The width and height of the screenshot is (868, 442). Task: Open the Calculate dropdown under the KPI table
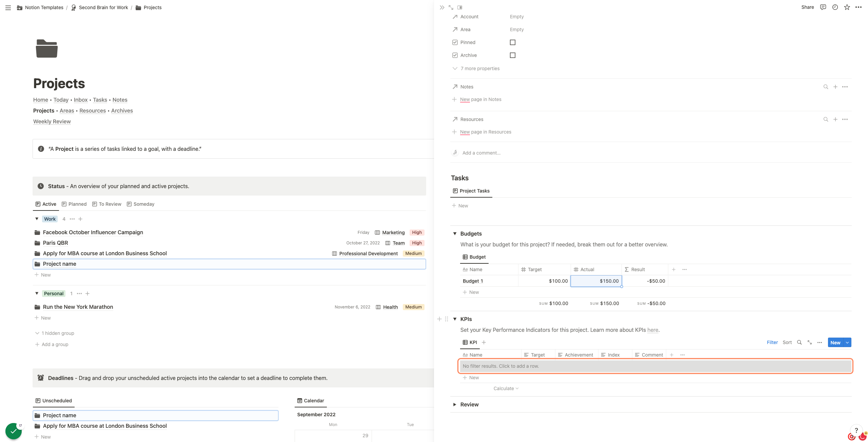pyautogui.click(x=506, y=388)
